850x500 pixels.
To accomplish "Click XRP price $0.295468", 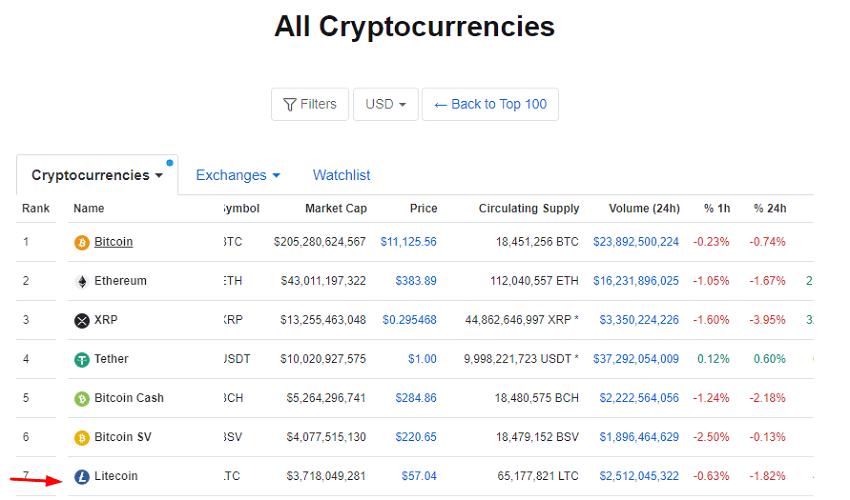I will (x=409, y=320).
